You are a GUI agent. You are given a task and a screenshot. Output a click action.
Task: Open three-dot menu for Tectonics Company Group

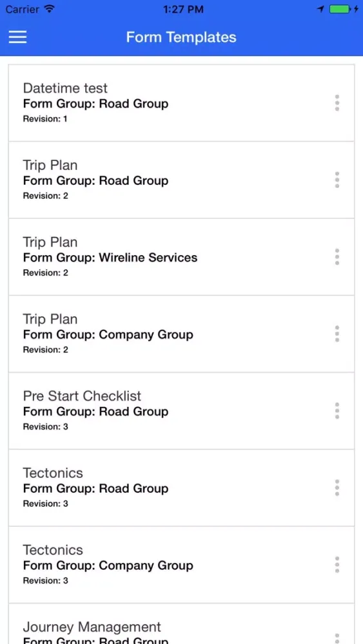coord(337,565)
